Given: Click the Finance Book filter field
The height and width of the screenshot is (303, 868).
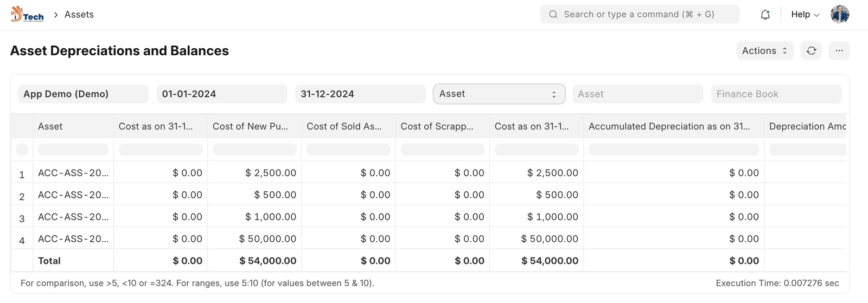Looking at the screenshot, I should point(776,94).
